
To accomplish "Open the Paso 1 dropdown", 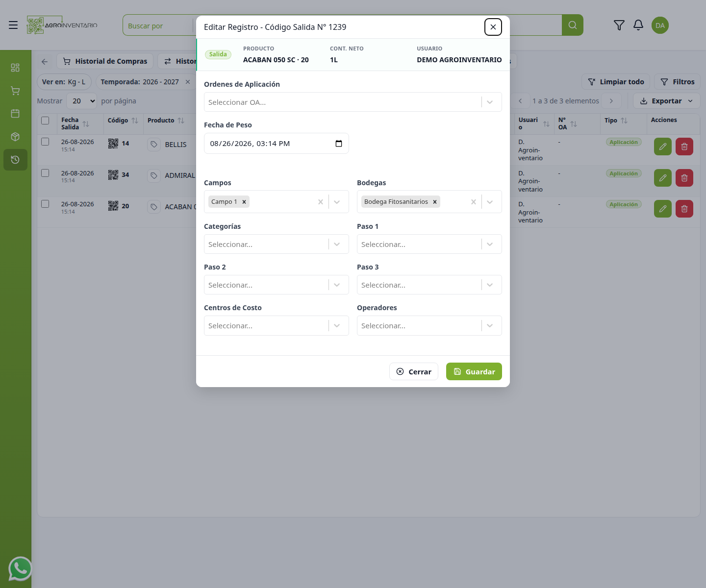I will pyautogui.click(x=429, y=244).
